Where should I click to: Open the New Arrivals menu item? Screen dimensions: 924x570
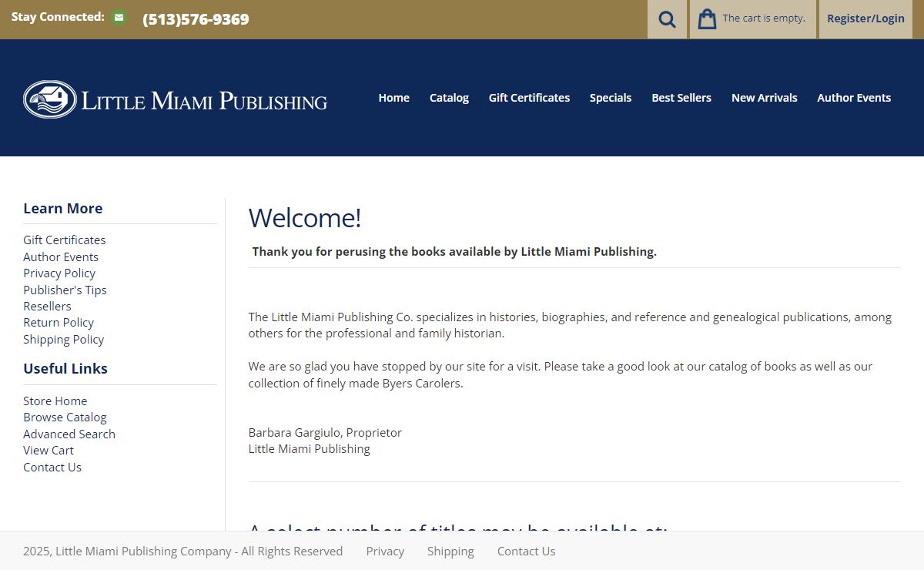click(x=764, y=98)
